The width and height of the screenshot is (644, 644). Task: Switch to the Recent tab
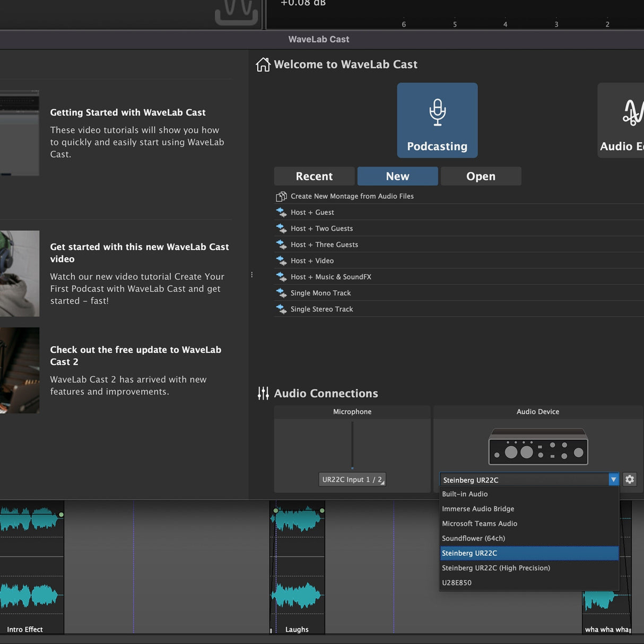pos(314,176)
